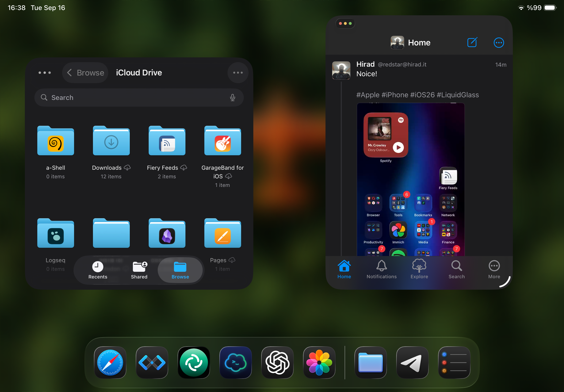Open the attached home screen image

(x=410, y=179)
